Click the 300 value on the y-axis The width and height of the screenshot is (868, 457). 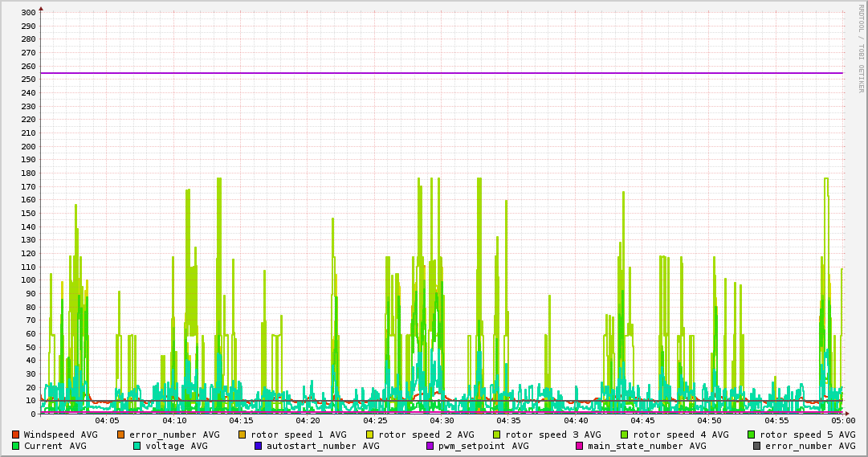[x=26, y=13]
